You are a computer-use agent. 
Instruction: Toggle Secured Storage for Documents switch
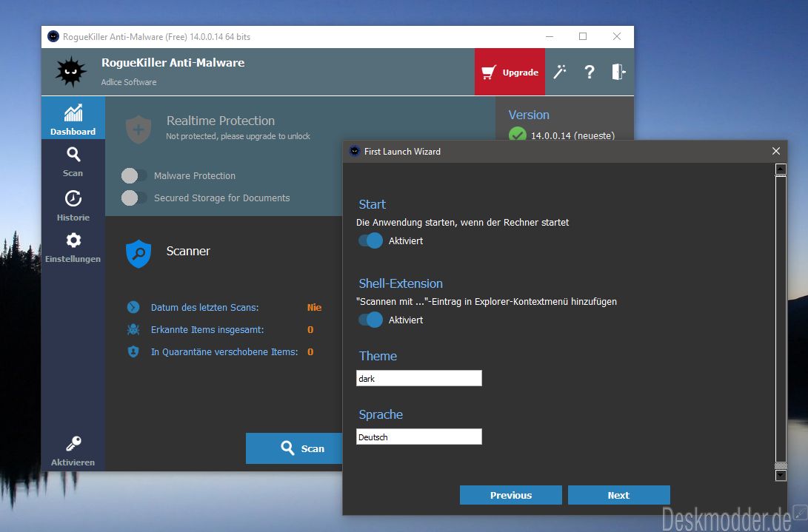coord(134,198)
